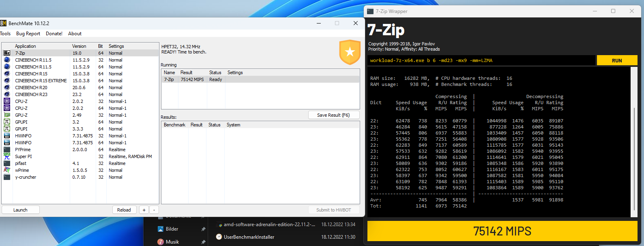Screen dimensions: 644x246
Task: Click the wPrime icon
Action: click(x=7, y=170)
